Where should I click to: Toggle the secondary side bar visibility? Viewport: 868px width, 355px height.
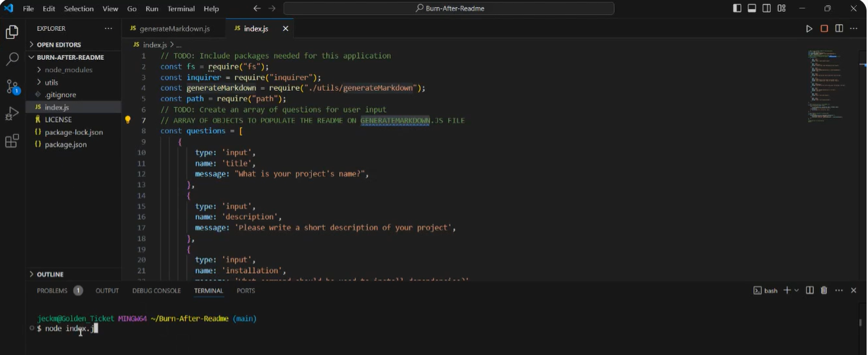click(767, 8)
